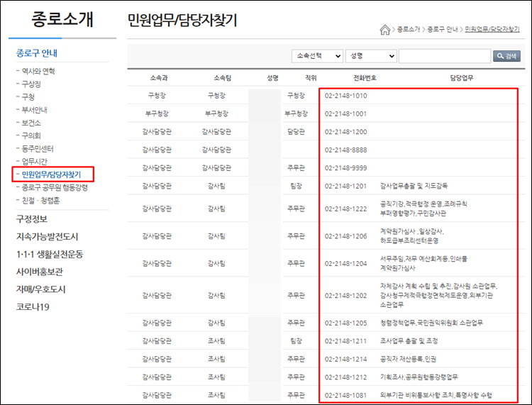Click phone number 02-2148-1211

pyautogui.click(x=345, y=341)
